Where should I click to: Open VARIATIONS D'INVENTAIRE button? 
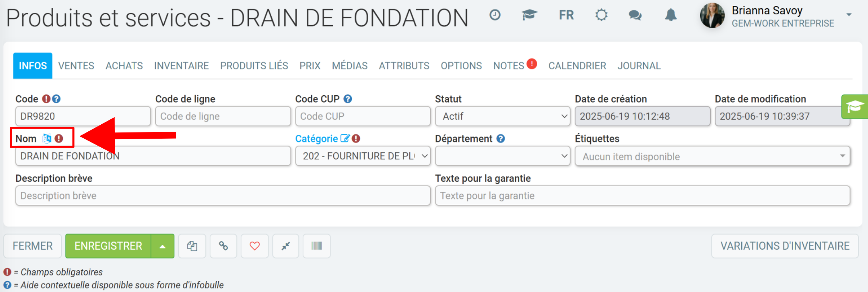click(785, 246)
